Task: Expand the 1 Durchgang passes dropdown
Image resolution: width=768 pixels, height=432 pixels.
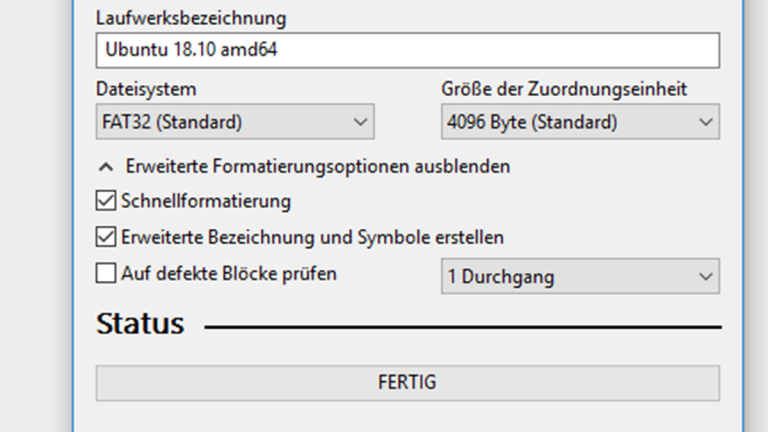Action: pos(580,277)
